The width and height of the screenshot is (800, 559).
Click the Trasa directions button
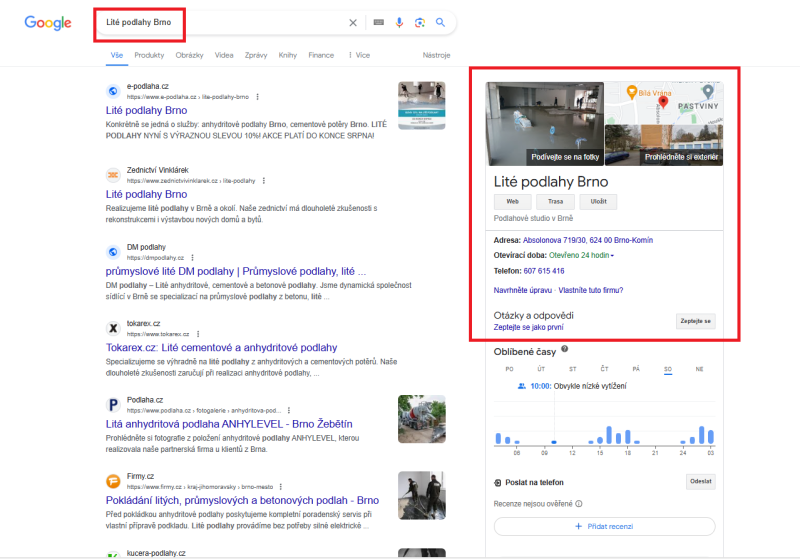point(556,201)
